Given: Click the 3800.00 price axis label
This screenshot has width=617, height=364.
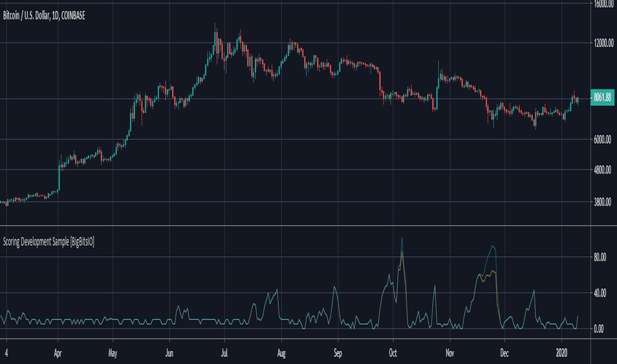Looking at the screenshot, I should (602, 203).
